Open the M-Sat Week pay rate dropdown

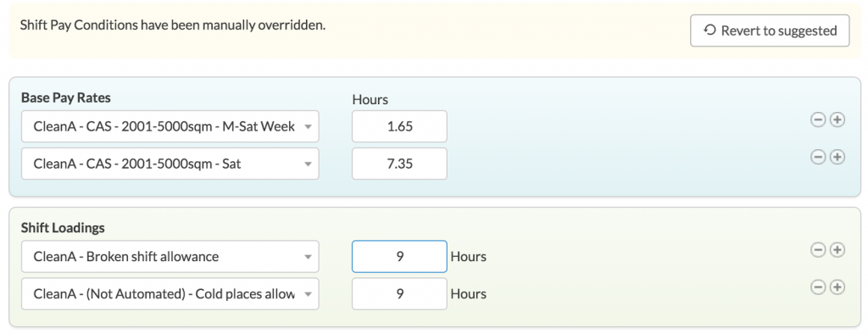click(170, 126)
